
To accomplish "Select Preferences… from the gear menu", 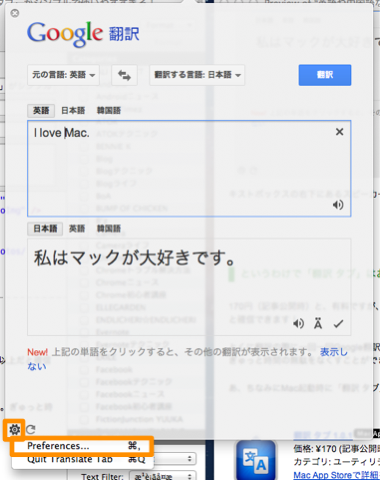I will (x=82, y=446).
